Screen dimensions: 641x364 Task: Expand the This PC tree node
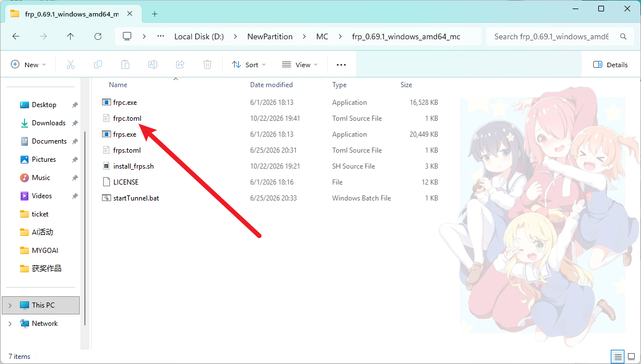coord(10,305)
